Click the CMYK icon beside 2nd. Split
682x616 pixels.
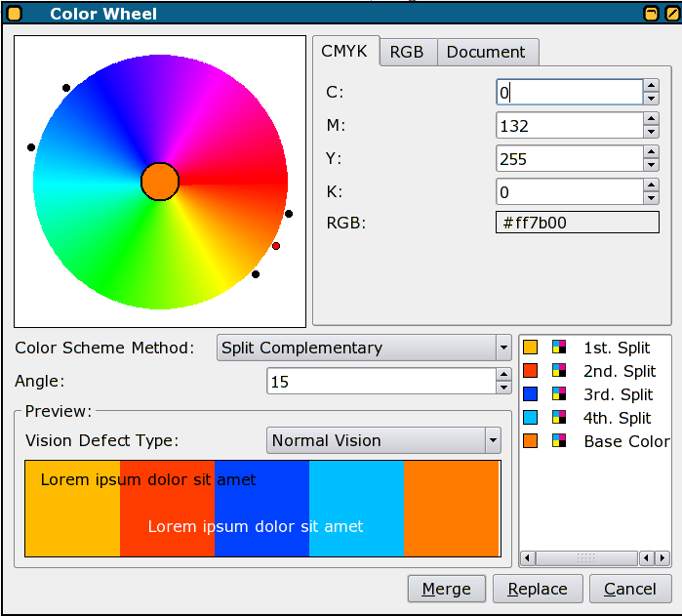tap(559, 371)
